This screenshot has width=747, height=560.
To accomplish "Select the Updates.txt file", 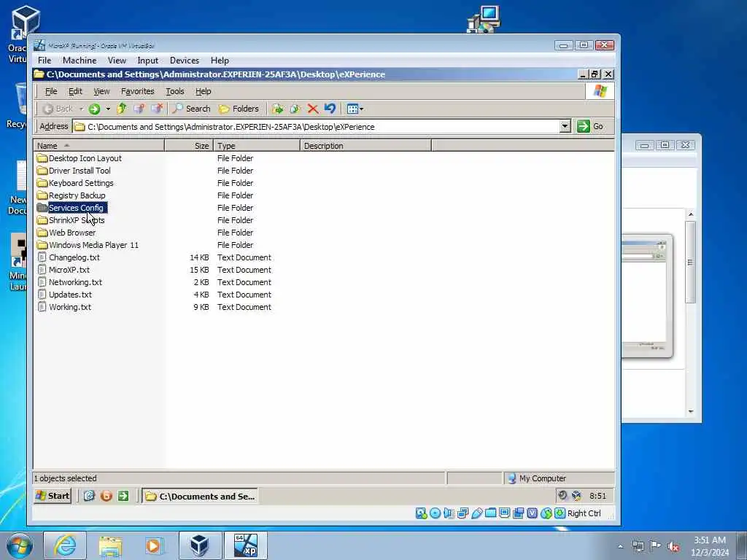I will click(x=64, y=295).
